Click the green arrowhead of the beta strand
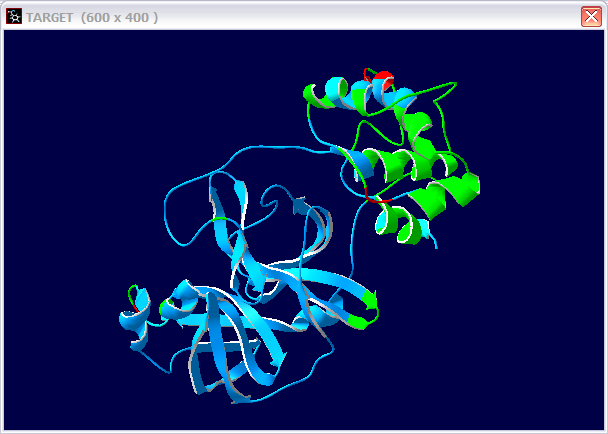This screenshot has width=608, height=434. (369, 299)
